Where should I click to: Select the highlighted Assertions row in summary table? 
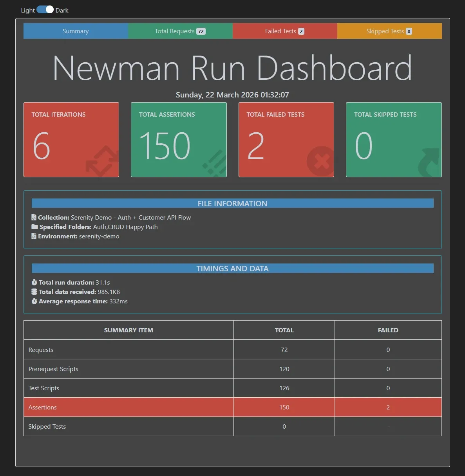[x=128, y=407]
